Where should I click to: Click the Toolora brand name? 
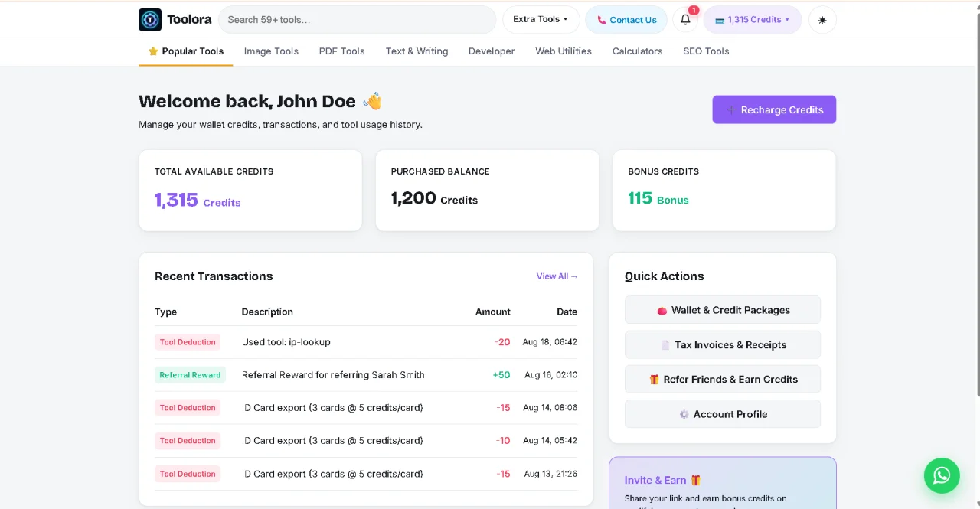click(x=189, y=20)
